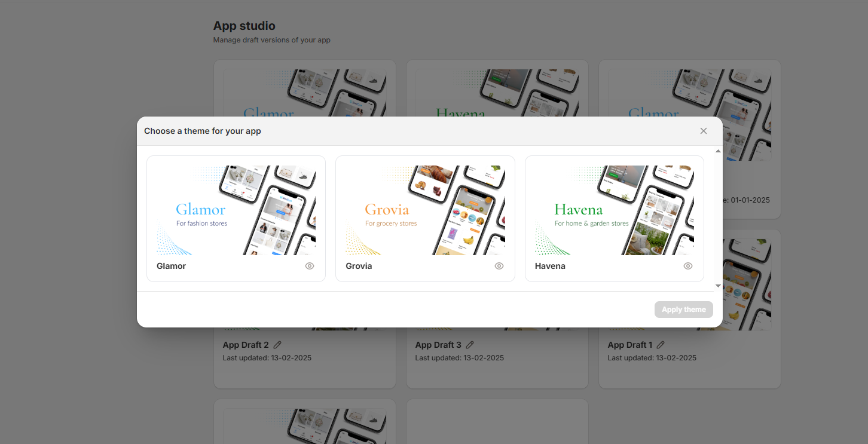Preview the Glamor theme via eye icon
This screenshot has width=868, height=444.
pyautogui.click(x=310, y=266)
